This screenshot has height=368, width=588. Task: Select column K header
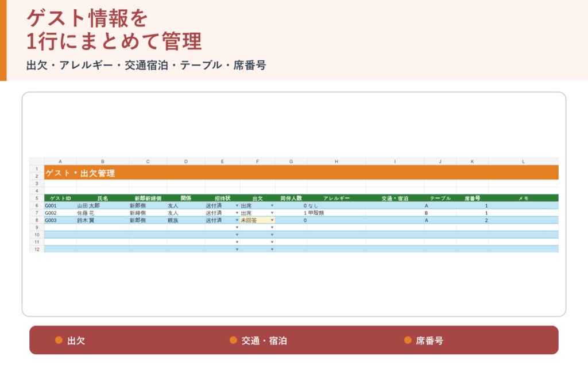(x=472, y=162)
